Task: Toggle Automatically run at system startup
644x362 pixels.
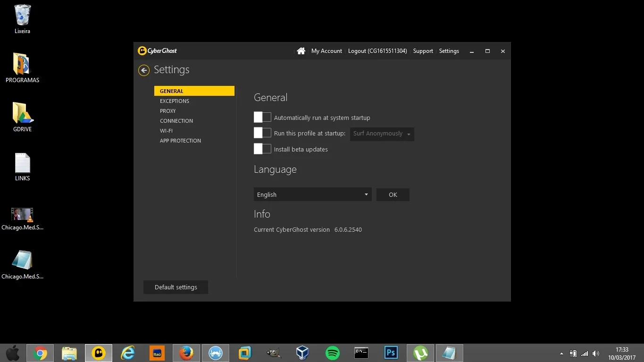Action: [262, 117]
